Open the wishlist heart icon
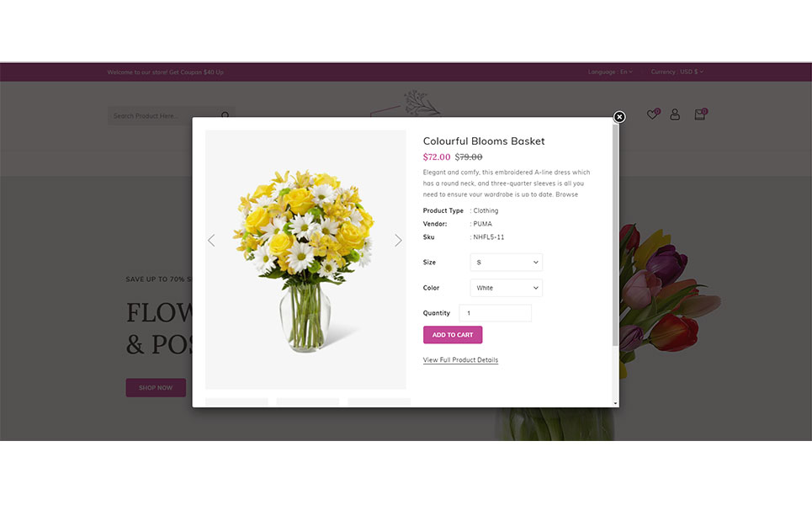This screenshot has width=812, height=505. (x=652, y=114)
